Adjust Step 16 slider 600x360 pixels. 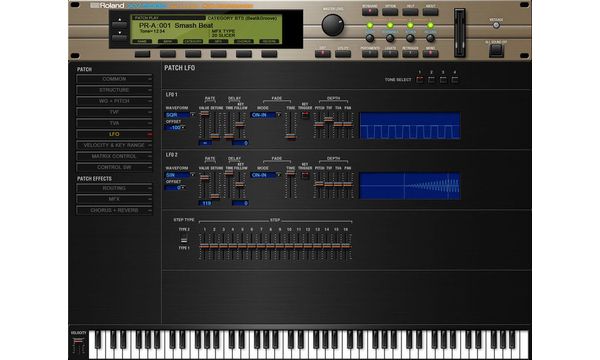tap(346, 247)
